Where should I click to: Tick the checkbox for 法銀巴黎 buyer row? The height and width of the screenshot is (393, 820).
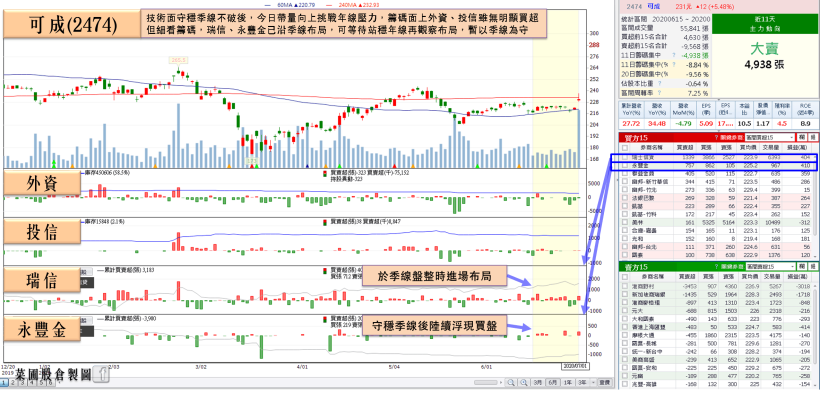[x=625, y=198]
